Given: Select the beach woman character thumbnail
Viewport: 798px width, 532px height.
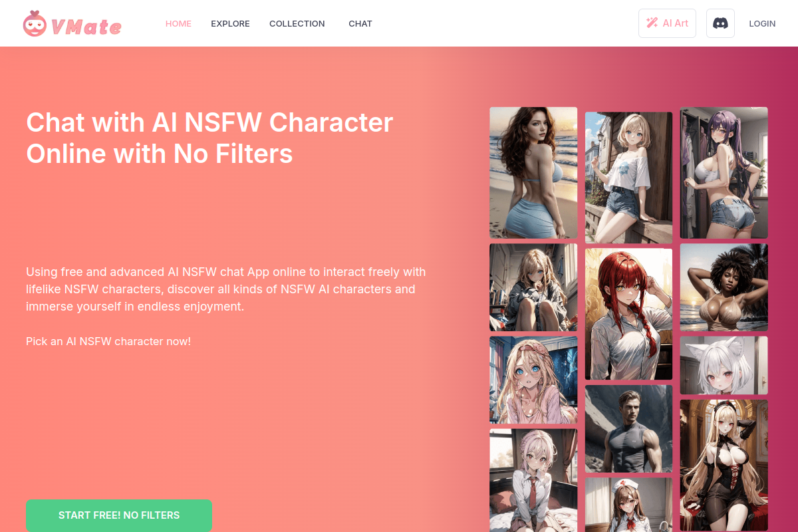Looking at the screenshot, I should (x=533, y=173).
